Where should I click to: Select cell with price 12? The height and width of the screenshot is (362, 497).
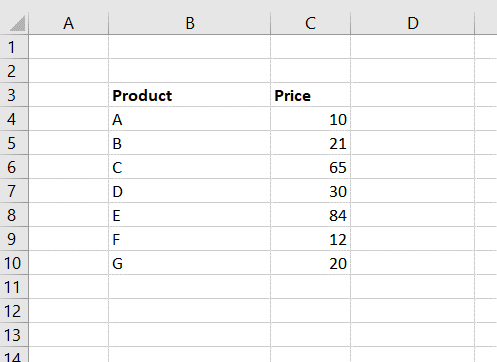(x=310, y=239)
